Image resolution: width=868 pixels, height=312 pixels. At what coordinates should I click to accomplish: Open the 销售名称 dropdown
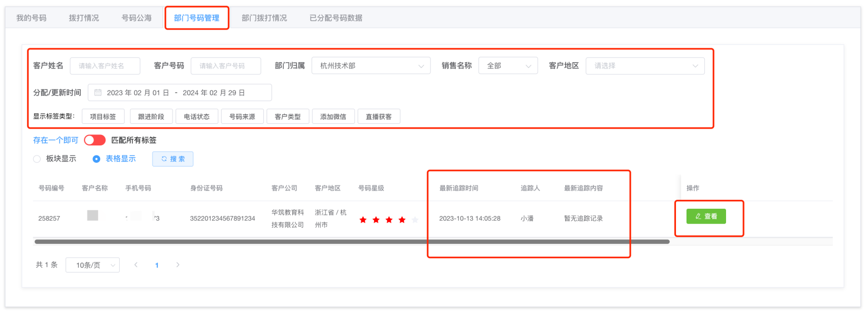508,66
